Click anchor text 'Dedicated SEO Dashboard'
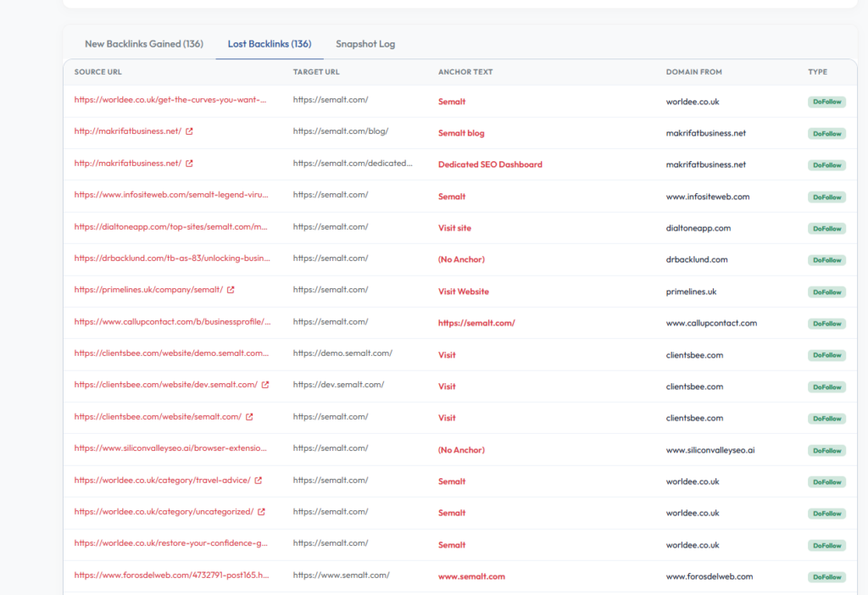This screenshot has height=595, width=868. click(490, 165)
